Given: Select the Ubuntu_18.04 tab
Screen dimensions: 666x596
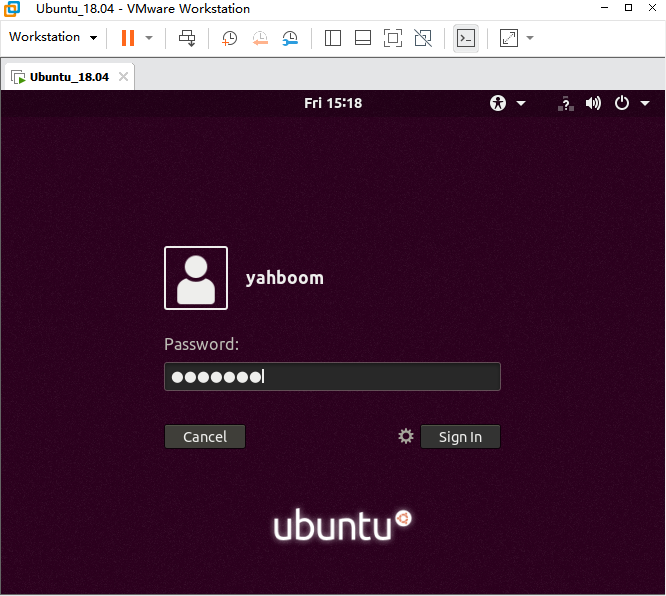Looking at the screenshot, I should pyautogui.click(x=68, y=77).
